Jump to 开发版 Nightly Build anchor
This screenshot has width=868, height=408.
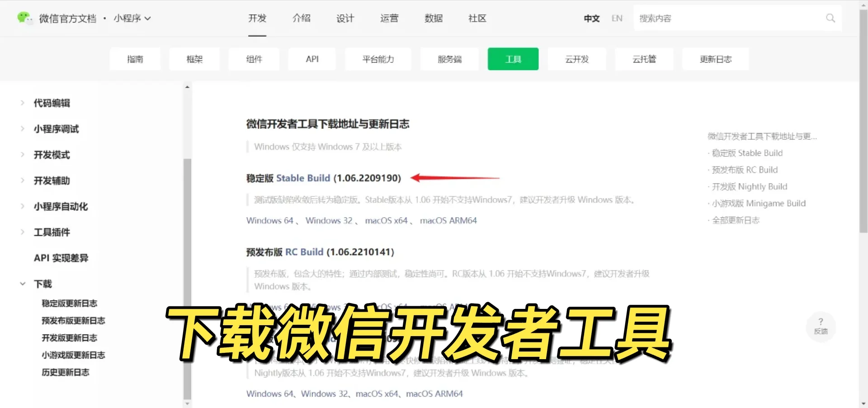point(750,187)
